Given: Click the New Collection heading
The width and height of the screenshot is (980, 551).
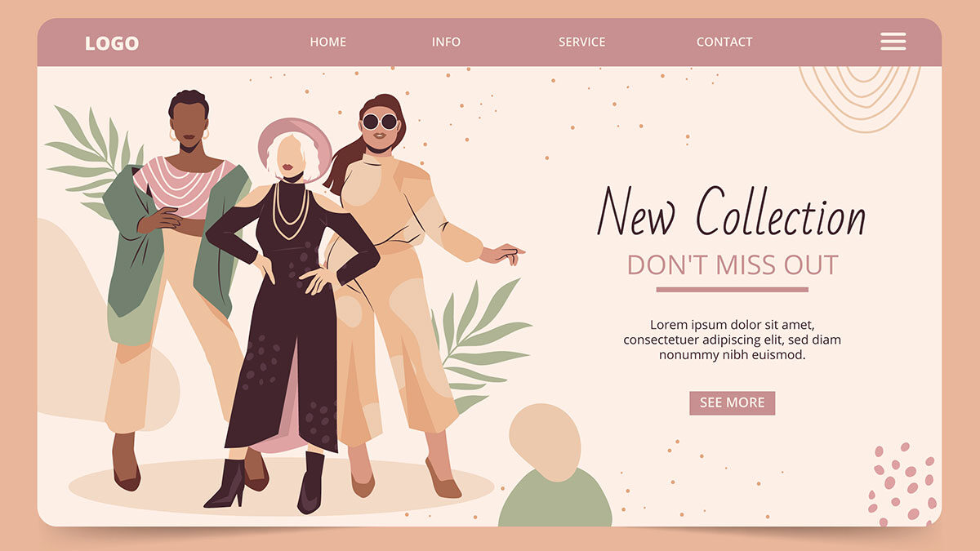Looking at the screenshot, I should pyautogui.click(x=731, y=211).
